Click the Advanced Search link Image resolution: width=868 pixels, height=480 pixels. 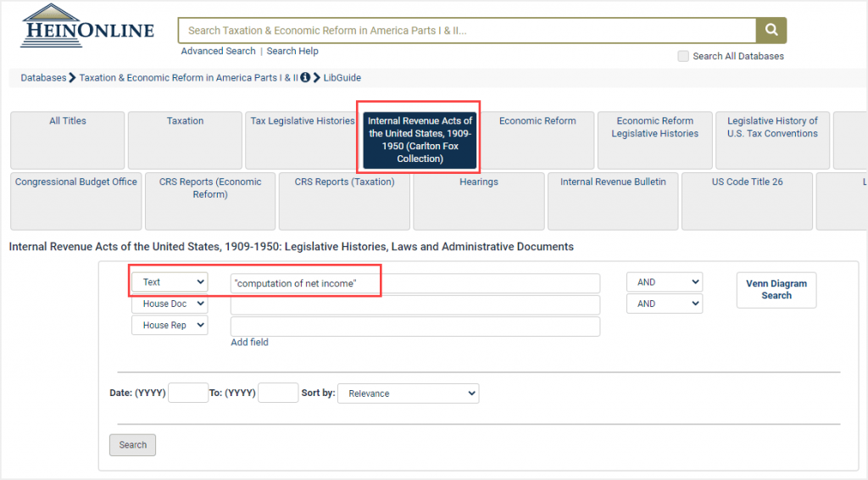click(x=218, y=51)
